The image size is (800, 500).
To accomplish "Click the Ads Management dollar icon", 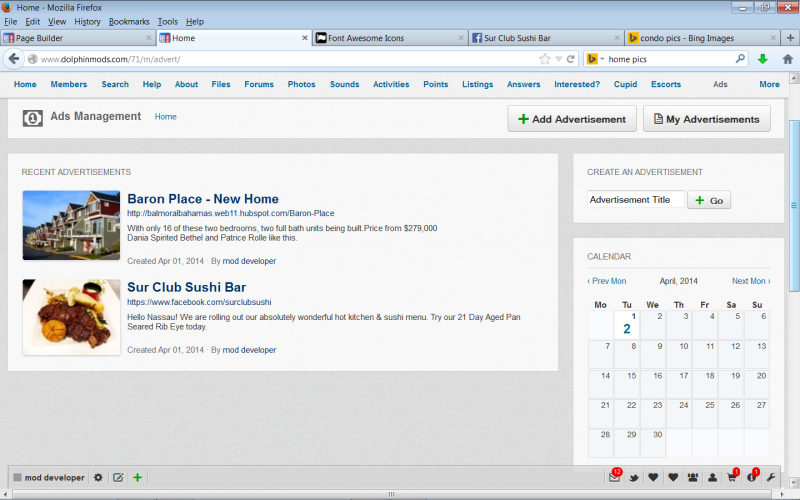I will (x=33, y=118).
